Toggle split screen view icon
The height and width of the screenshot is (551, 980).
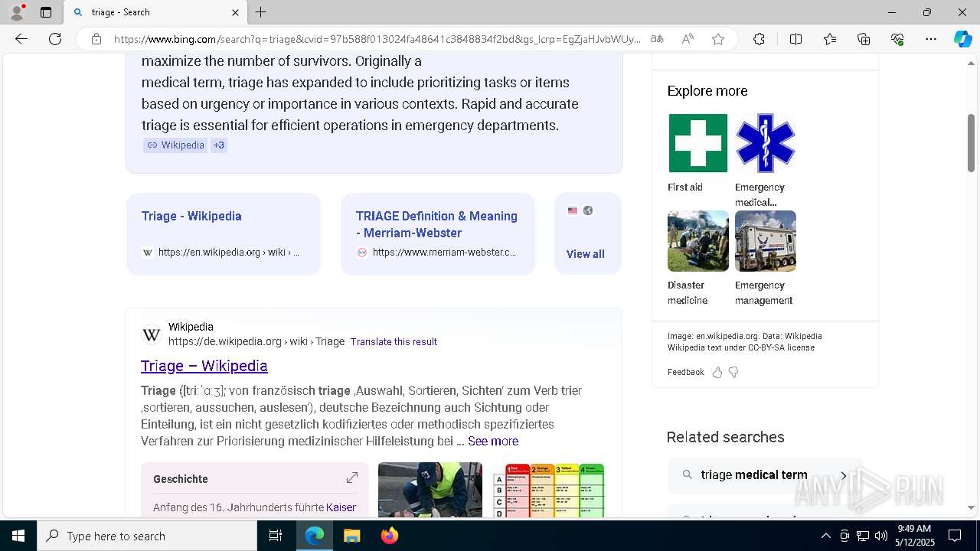pos(795,39)
